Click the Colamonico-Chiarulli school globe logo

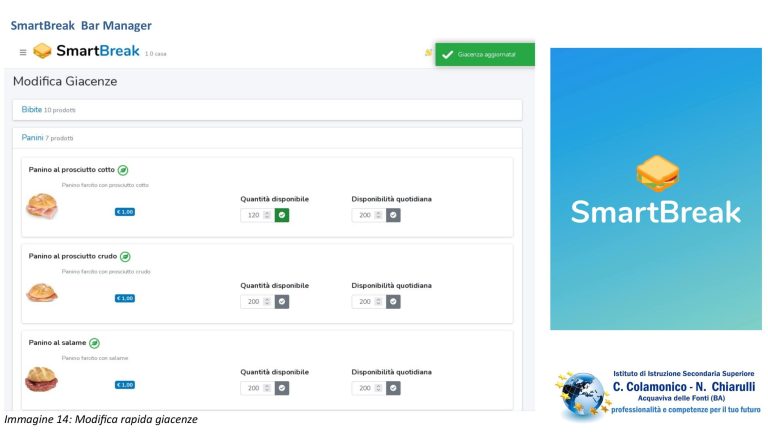click(x=582, y=394)
